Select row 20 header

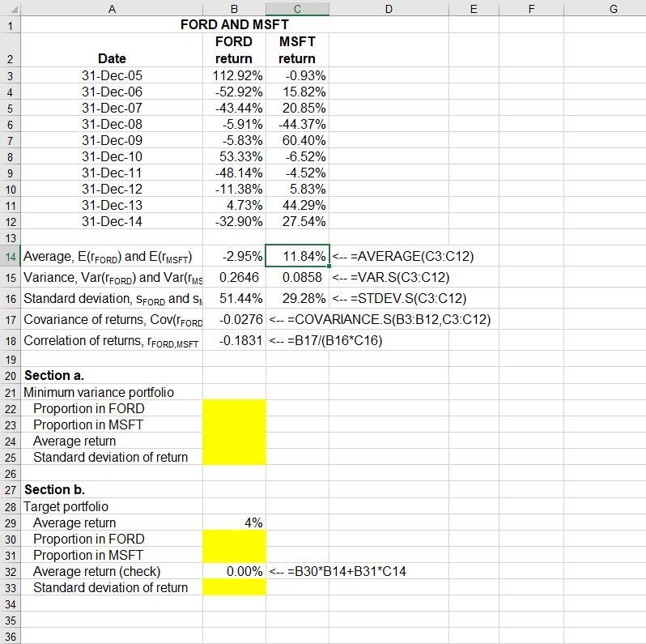coord(11,376)
